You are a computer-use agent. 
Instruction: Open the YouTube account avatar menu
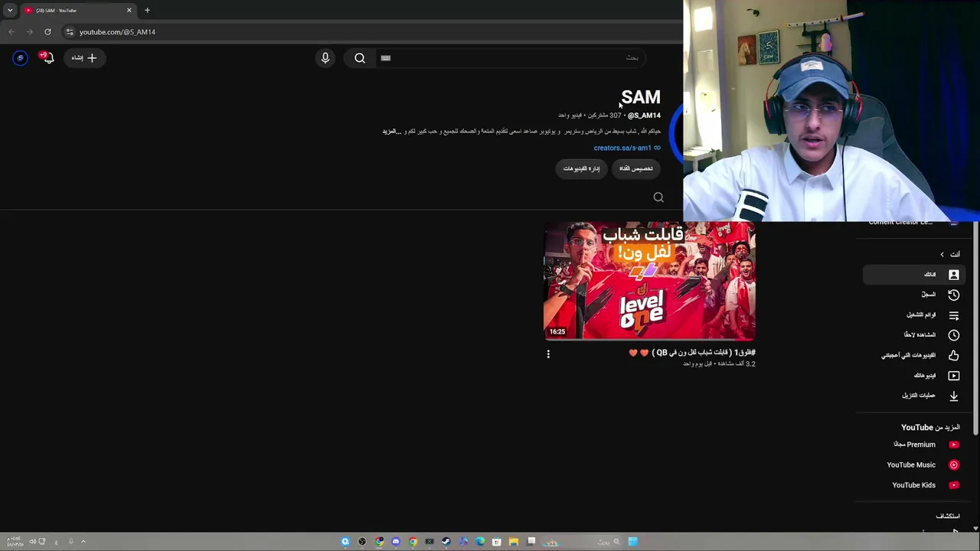[21, 58]
